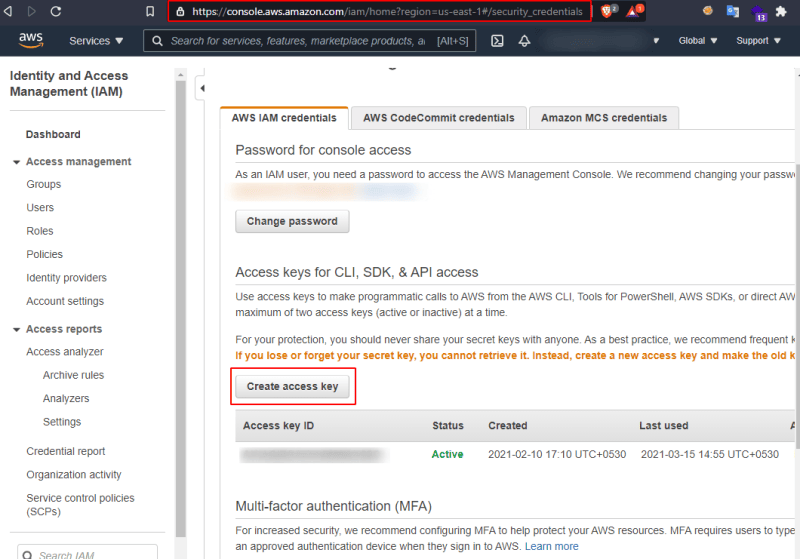Open the Learn more link under MFA
Viewport: 800px width, 559px height.
tap(552, 546)
